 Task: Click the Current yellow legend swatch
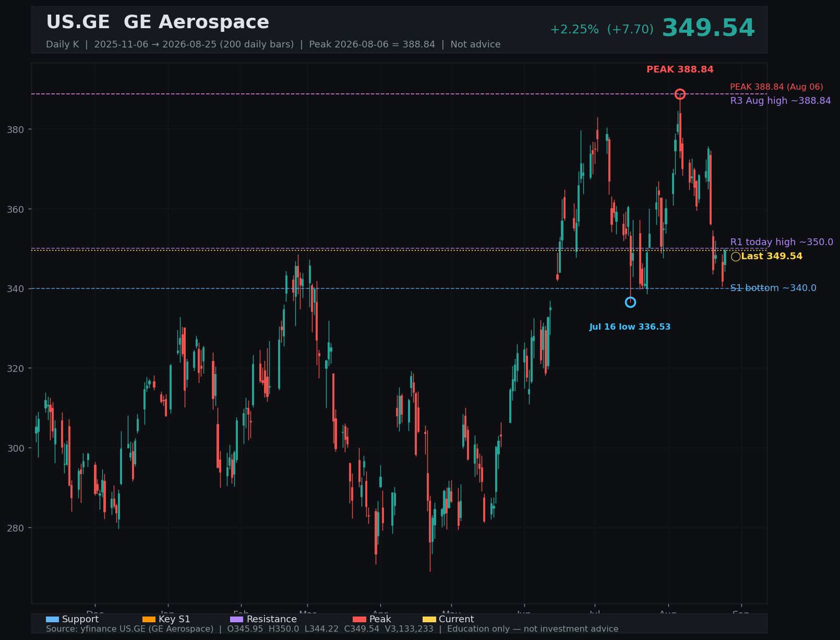[x=429, y=620]
